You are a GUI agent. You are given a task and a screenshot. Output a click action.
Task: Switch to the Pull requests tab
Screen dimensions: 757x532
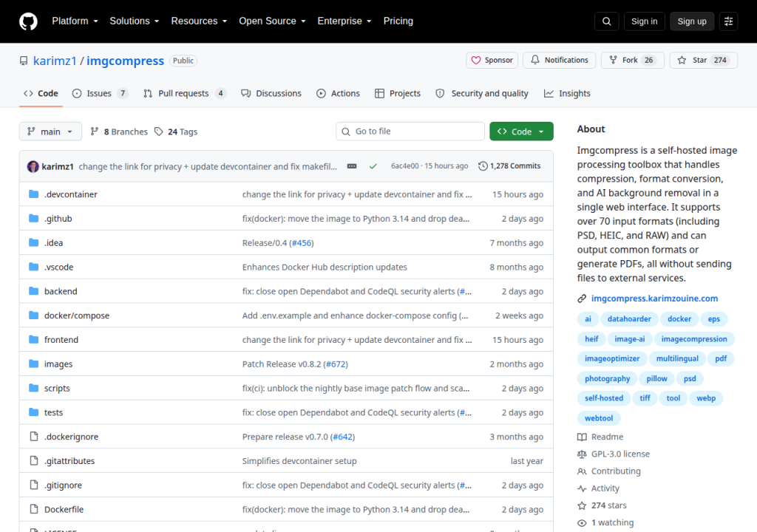pyautogui.click(x=184, y=94)
